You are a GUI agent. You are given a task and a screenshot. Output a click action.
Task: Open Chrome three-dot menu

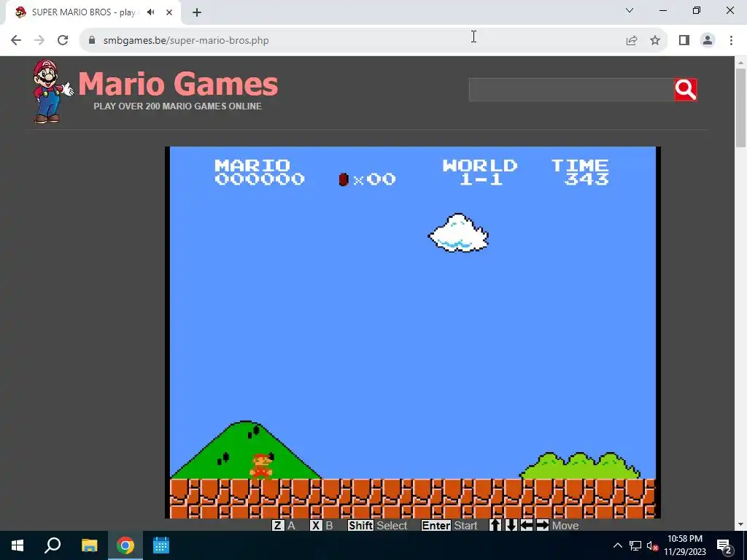(x=731, y=41)
